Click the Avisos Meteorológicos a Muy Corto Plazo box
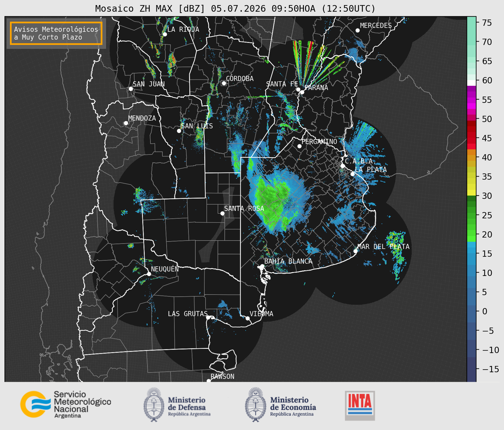504x430 pixels. [x=56, y=33]
